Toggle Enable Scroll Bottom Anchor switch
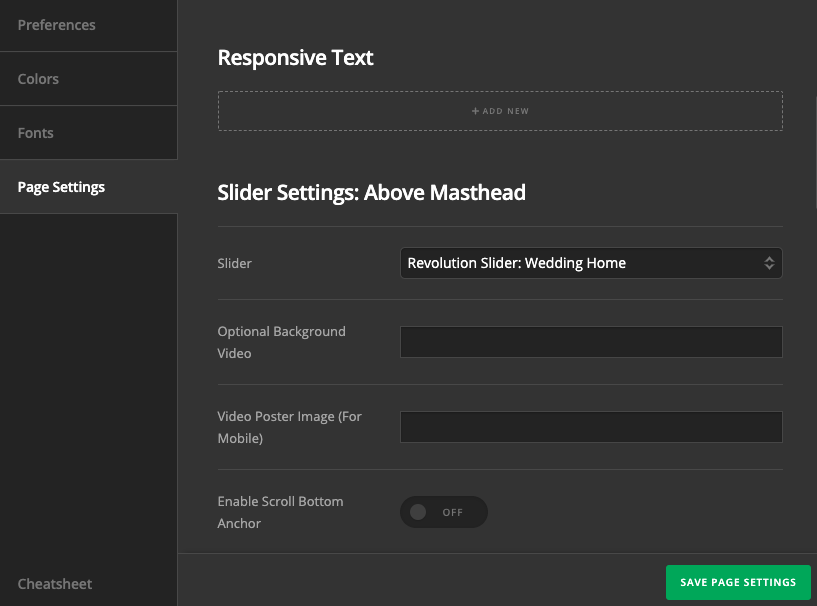 tap(444, 512)
